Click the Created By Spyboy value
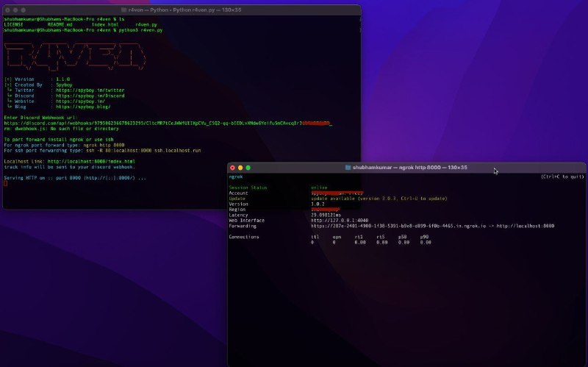Image resolution: width=588 pixels, height=367 pixels. tap(64, 85)
